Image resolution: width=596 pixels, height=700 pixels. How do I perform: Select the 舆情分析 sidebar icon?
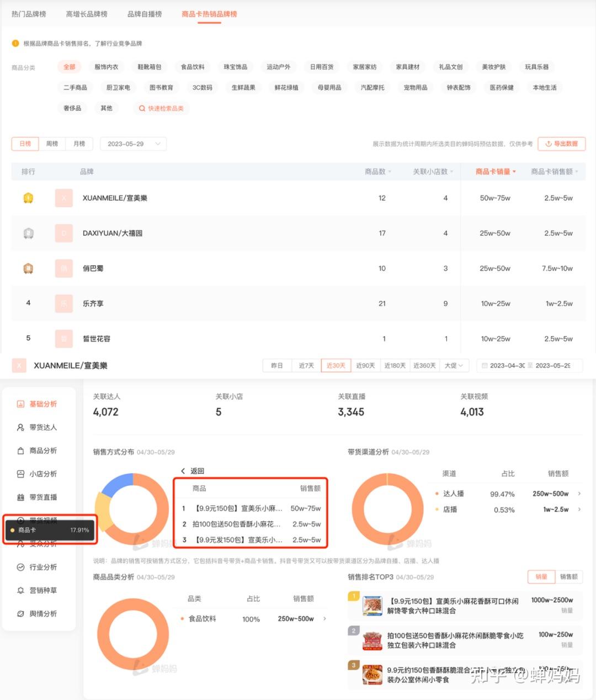click(x=20, y=613)
